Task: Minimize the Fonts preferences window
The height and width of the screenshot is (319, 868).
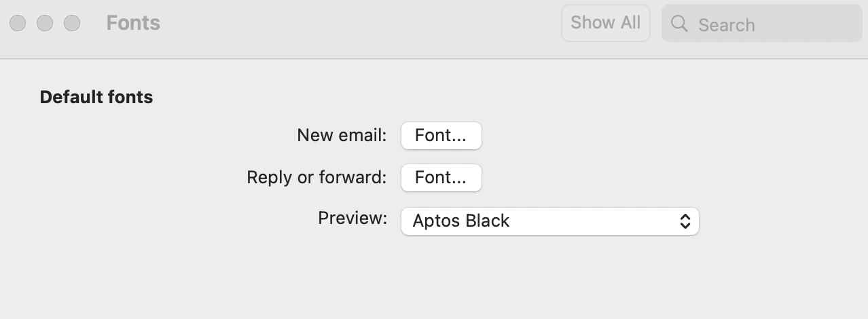Action: tap(45, 23)
